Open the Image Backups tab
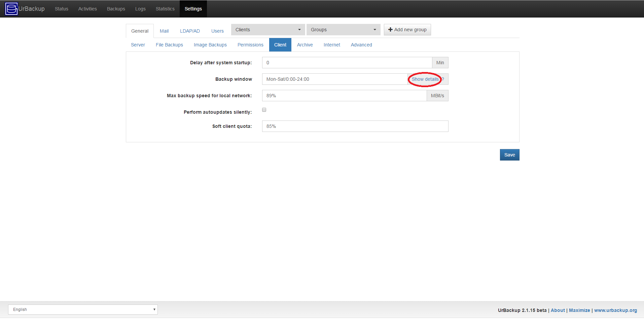Viewport: 644px width, 320px height. [210, 45]
